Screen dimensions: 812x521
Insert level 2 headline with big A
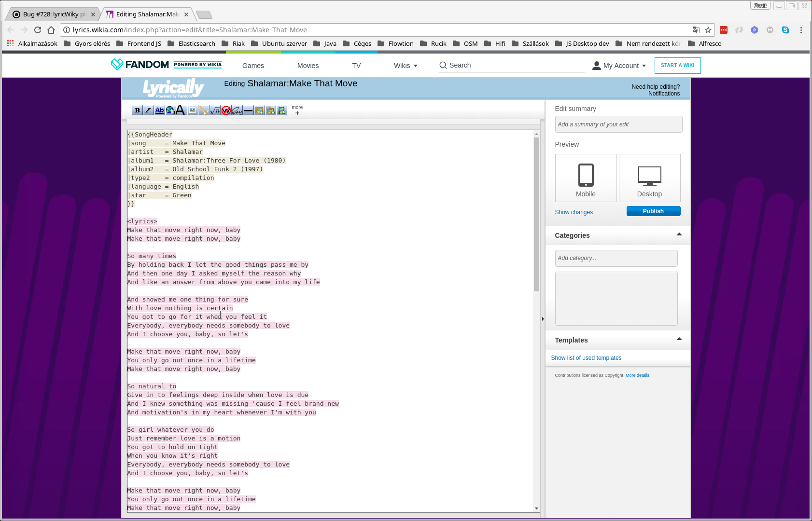coord(181,110)
